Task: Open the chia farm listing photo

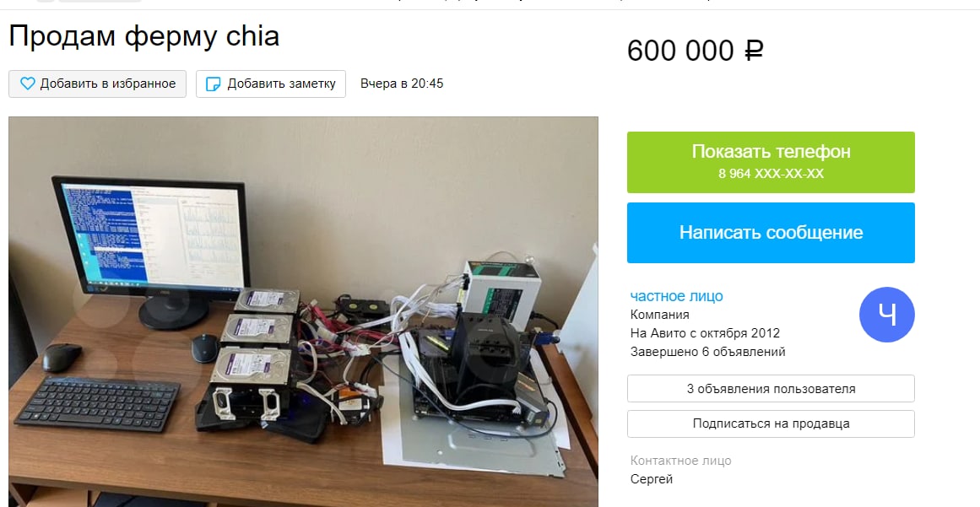Action: pos(303,311)
